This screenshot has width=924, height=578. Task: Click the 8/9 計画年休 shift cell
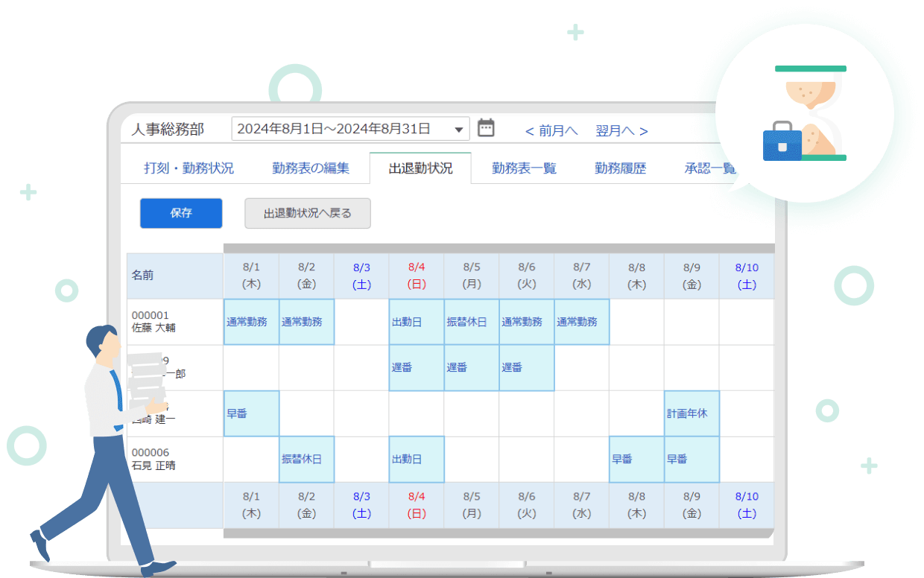tap(692, 413)
